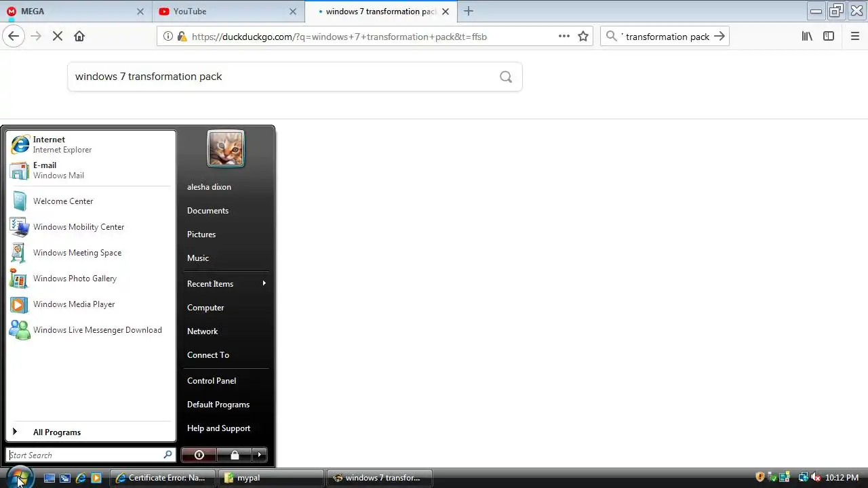Open the Library bookmarks icon

click(807, 37)
